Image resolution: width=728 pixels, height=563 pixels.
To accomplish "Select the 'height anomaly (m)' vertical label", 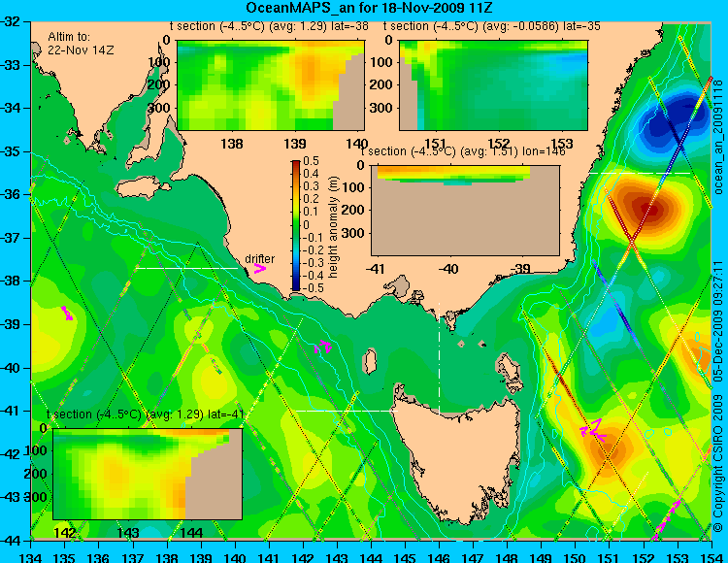I will [333, 227].
